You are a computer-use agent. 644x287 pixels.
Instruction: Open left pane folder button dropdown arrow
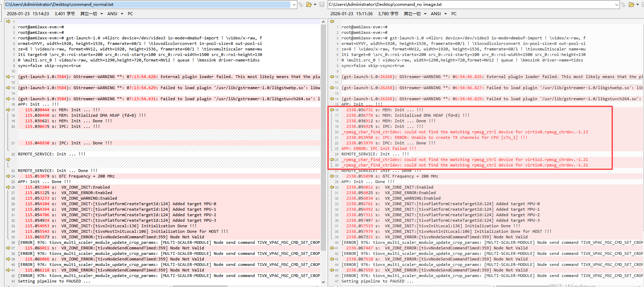tap(315, 4)
